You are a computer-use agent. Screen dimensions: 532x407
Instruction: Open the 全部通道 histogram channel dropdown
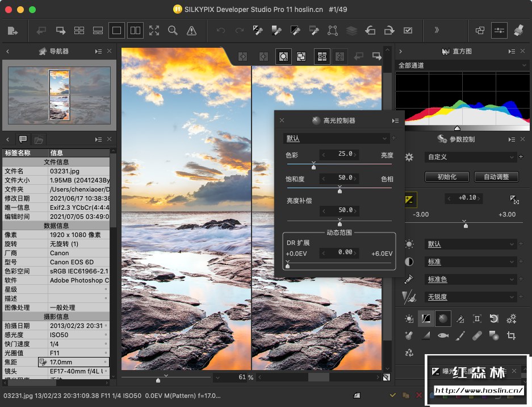tap(462, 65)
